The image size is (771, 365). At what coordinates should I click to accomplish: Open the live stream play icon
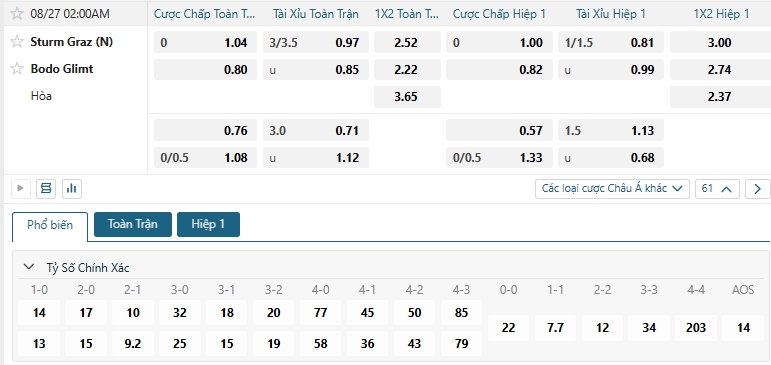pyautogui.click(x=21, y=188)
